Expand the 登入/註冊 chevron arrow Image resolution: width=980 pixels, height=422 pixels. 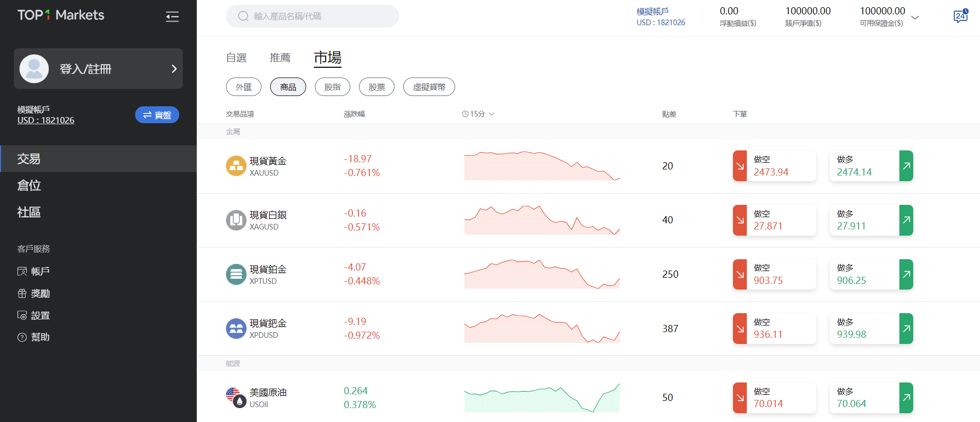point(174,69)
